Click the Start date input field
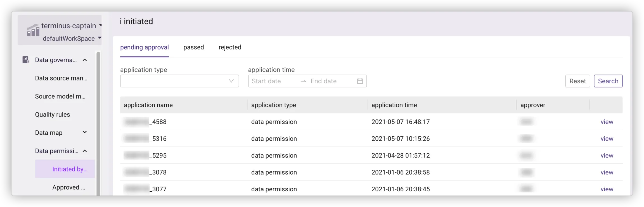Image resolution: width=644 pixels, height=207 pixels. click(x=273, y=81)
